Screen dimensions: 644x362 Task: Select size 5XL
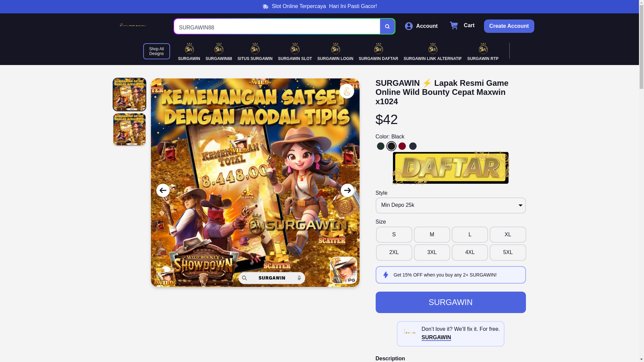508,252
